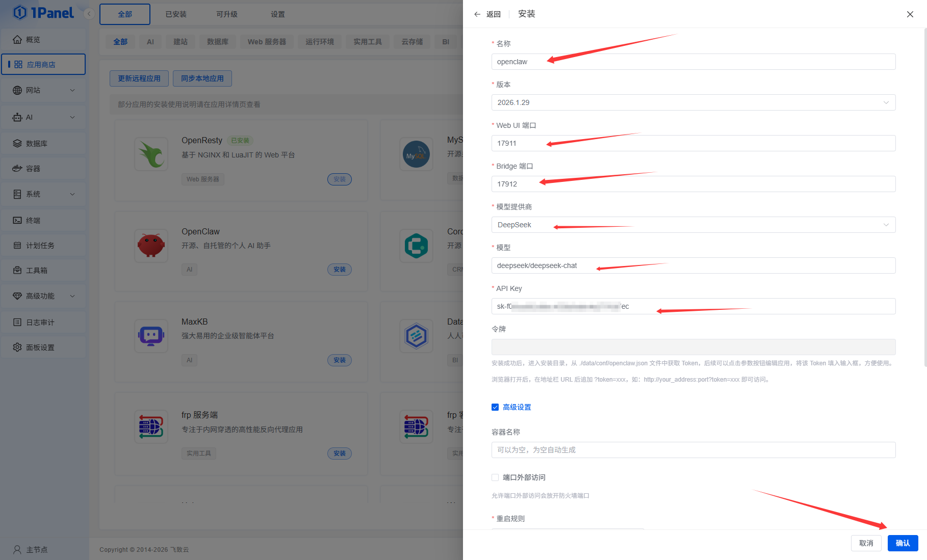Click the 面板设置 gear icon

17,347
